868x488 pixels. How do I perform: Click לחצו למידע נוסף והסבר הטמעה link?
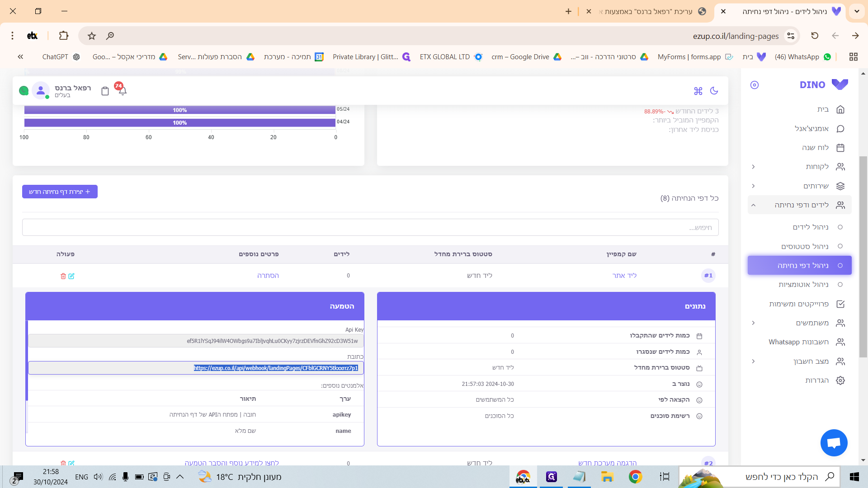[x=232, y=463]
